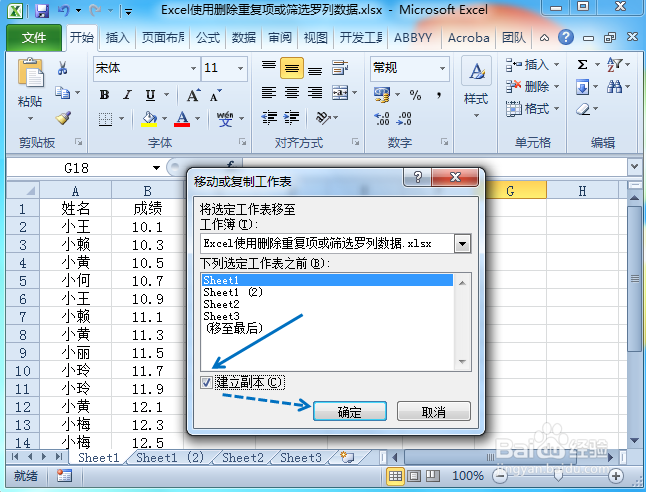Open font name dropdown 宋体

193,68
